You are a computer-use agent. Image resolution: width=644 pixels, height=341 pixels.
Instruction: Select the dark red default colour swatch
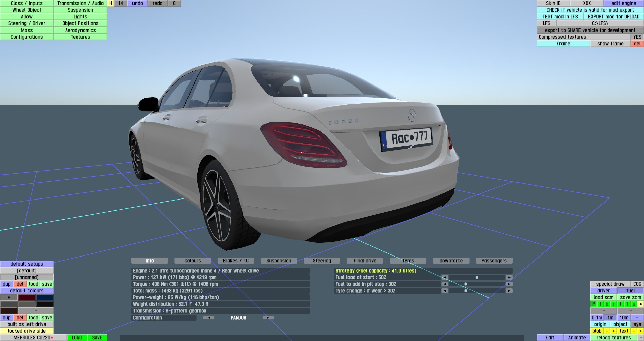click(27, 297)
